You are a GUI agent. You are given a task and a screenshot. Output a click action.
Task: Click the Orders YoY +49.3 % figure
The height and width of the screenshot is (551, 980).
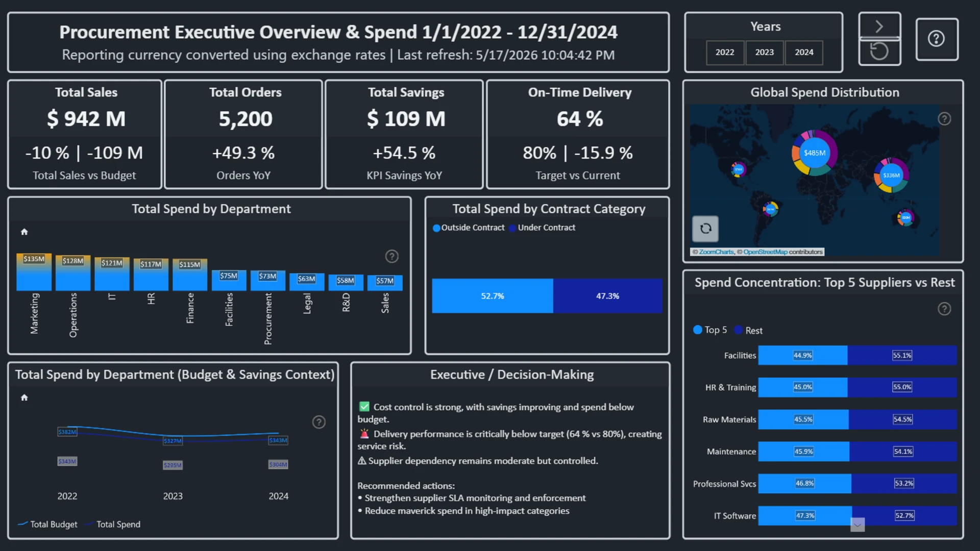pyautogui.click(x=243, y=153)
